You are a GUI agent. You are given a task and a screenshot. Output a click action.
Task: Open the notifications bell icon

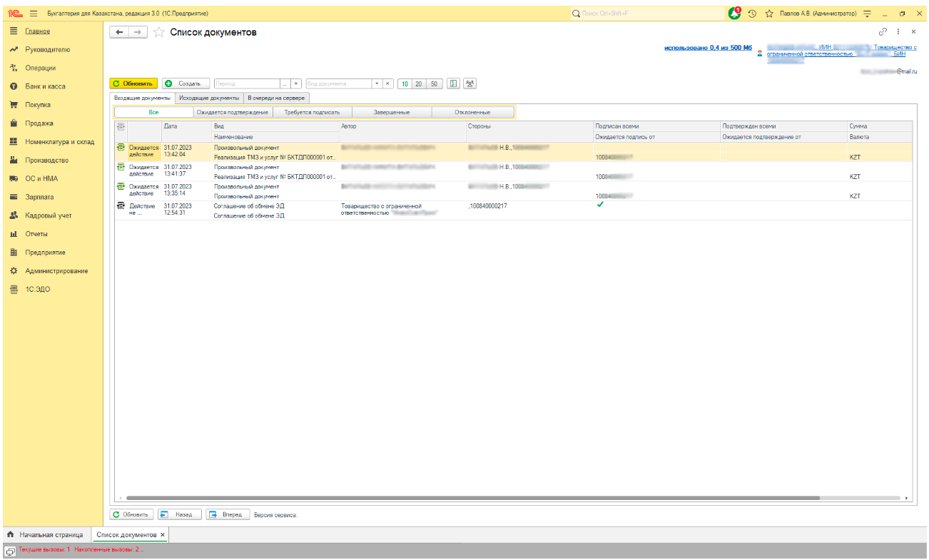click(x=735, y=13)
